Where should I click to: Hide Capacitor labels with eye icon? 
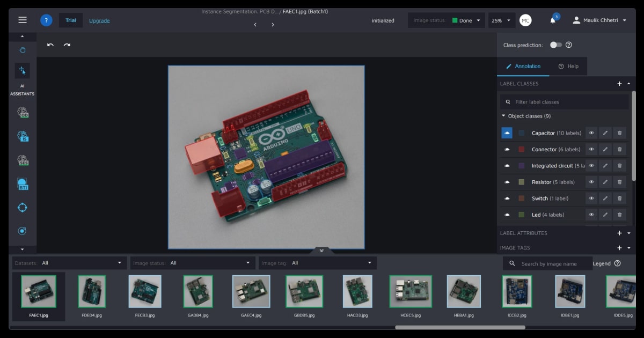click(591, 133)
